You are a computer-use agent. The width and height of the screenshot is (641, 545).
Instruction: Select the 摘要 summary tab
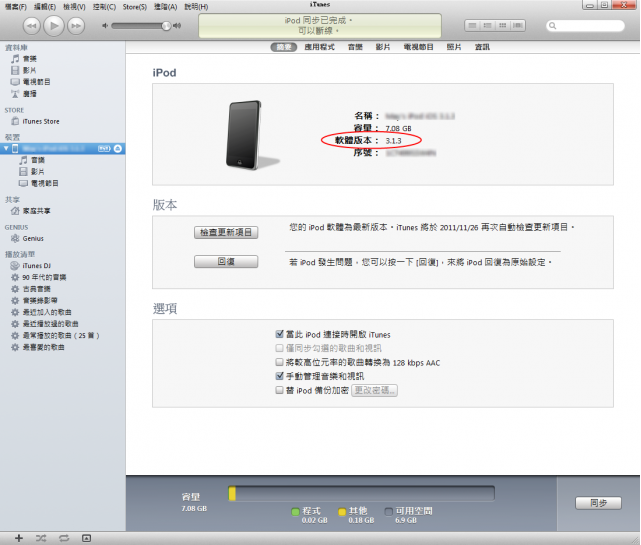pyautogui.click(x=284, y=47)
